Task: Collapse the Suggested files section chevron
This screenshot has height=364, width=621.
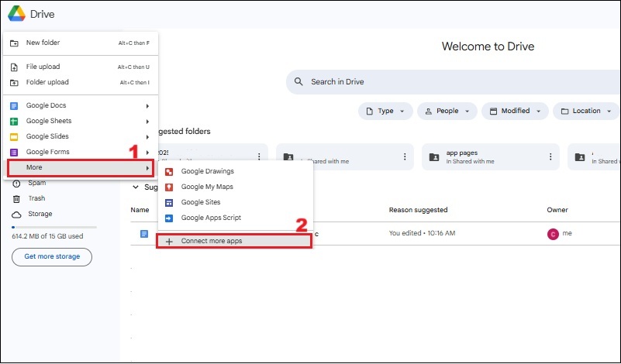Action: [136, 187]
